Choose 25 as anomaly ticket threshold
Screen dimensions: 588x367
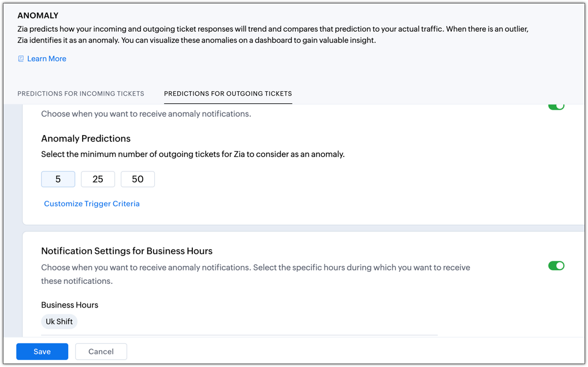(98, 179)
